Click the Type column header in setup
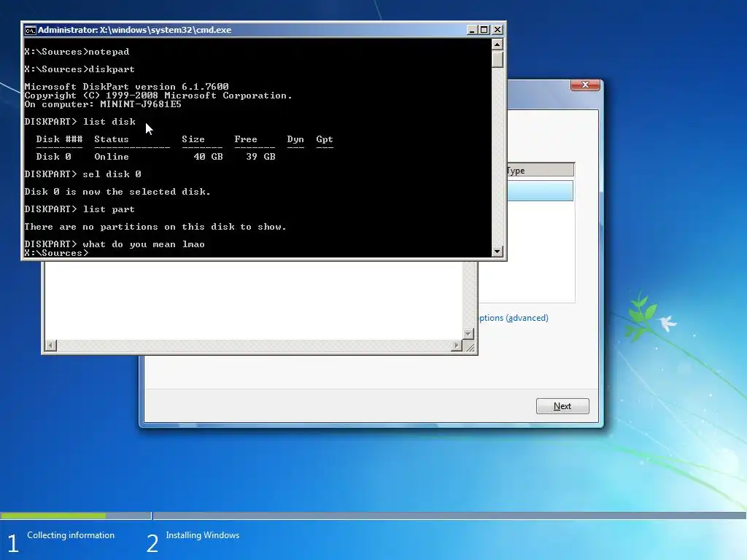This screenshot has height=560, width=747. (x=541, y=171)
